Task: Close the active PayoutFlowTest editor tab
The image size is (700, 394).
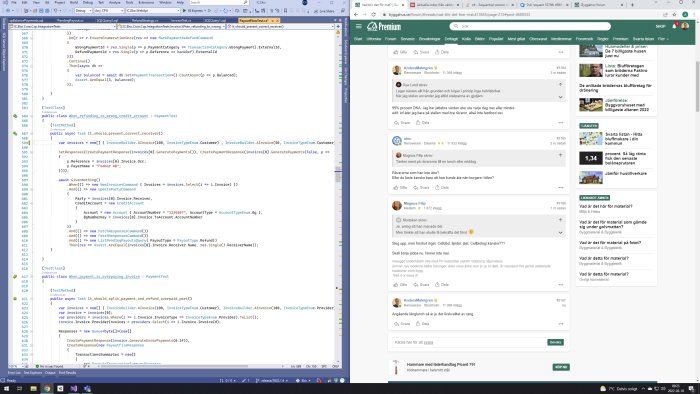Action: coord(277,21)
